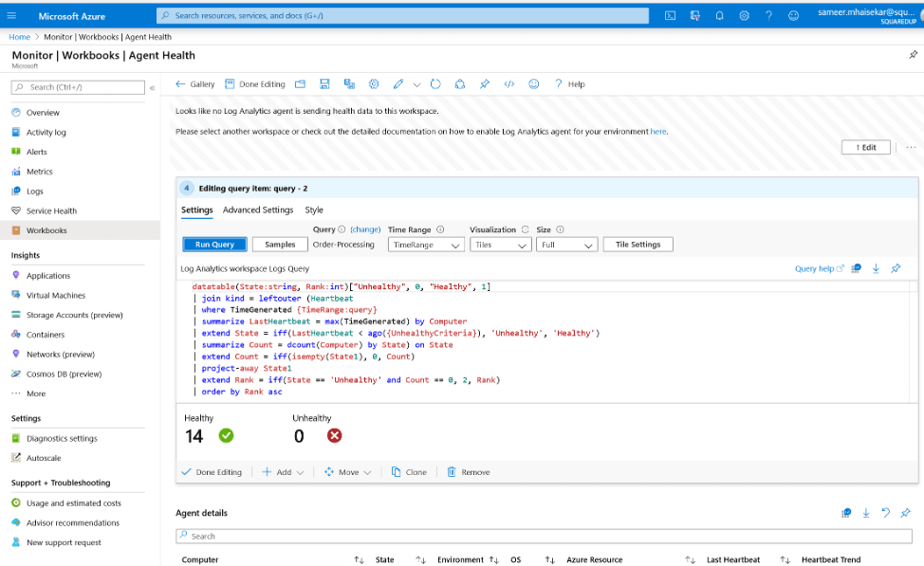This screenshot has width=924, height=566.
Task: Click the Samples button
Action: [280, 245]
